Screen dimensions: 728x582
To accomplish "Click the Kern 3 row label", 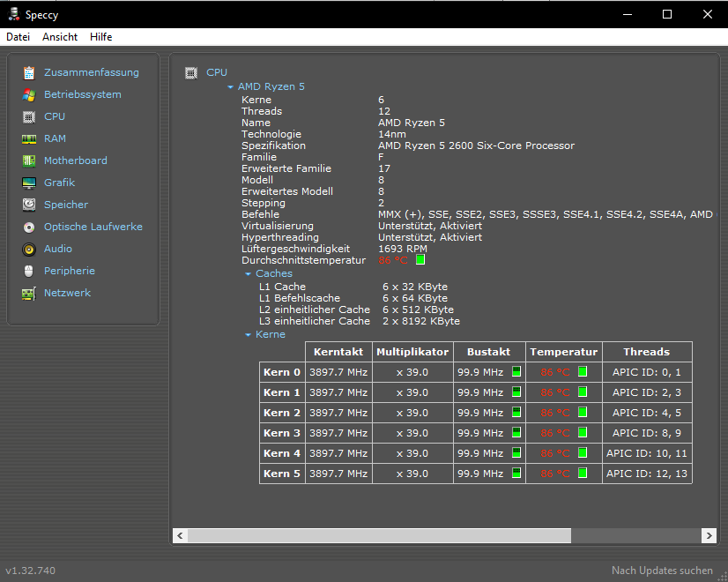I will pos(282,433).
